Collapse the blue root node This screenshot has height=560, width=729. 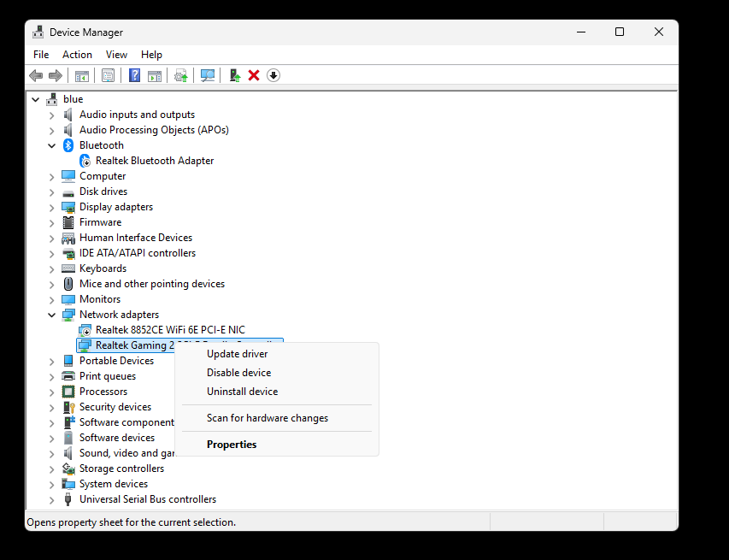pyautogui.click(x=35, y=99)
